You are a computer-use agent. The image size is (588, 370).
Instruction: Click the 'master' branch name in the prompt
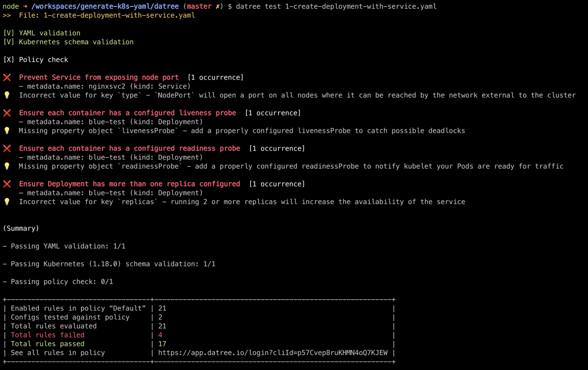pyautogui.click(x=199, y=6)
